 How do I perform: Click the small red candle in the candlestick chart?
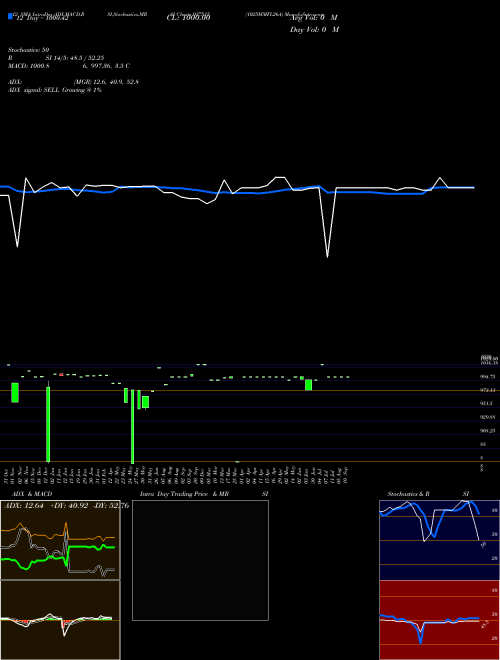(61, 374)
